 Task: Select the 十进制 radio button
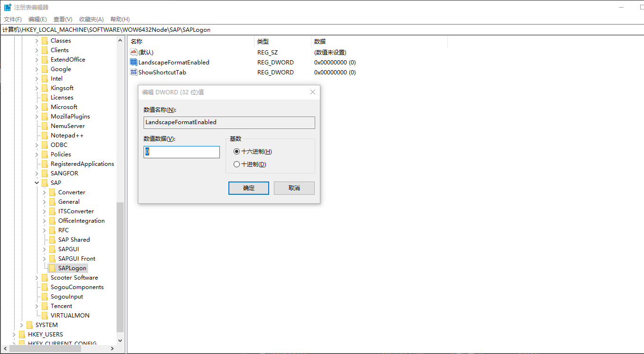(236, 164)
